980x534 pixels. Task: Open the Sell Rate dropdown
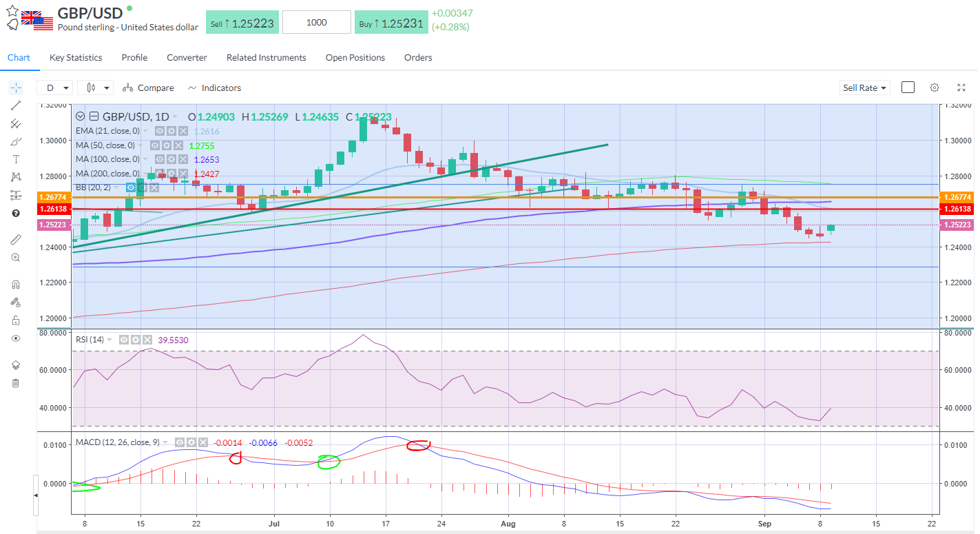tap(864, 88)
